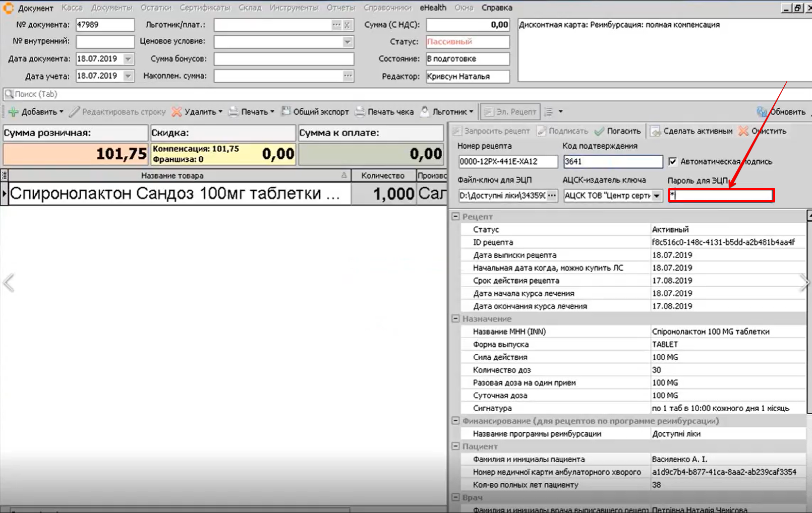This screenshot has width=812, height=513.
Task: Open the Справка menu
Action: (496, 8)
